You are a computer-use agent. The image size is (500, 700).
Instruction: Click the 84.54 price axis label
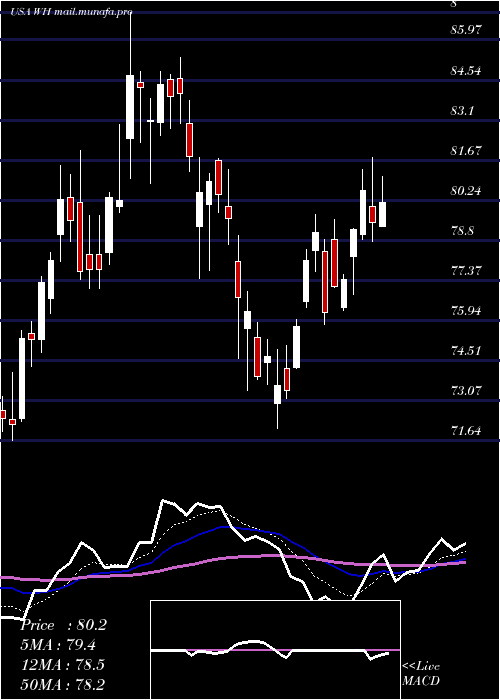[x=467, y=71]
